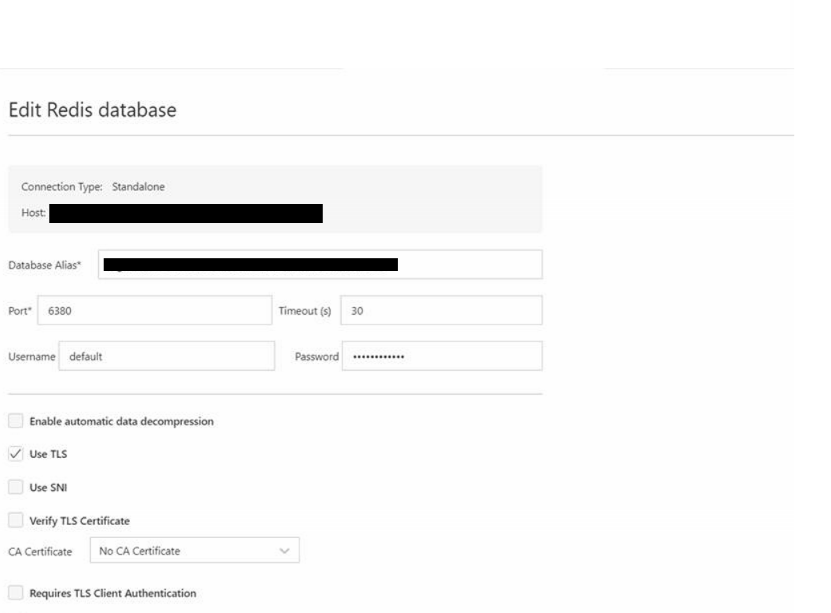Enable the Use SNI checkbox

14,487
